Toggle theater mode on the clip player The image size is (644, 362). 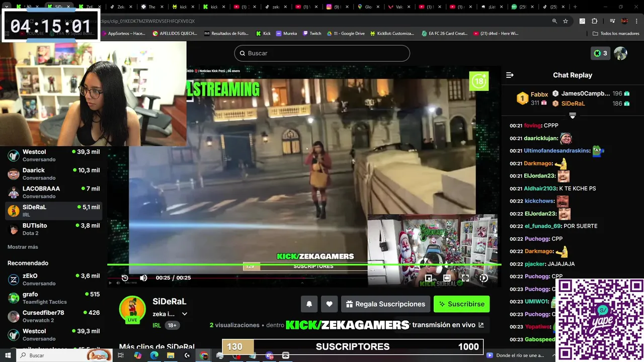pyautogui.click(x=447, y=278)
